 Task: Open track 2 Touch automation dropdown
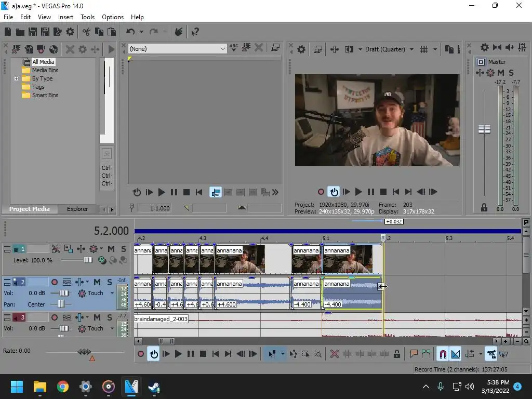(x=112, y=293)
